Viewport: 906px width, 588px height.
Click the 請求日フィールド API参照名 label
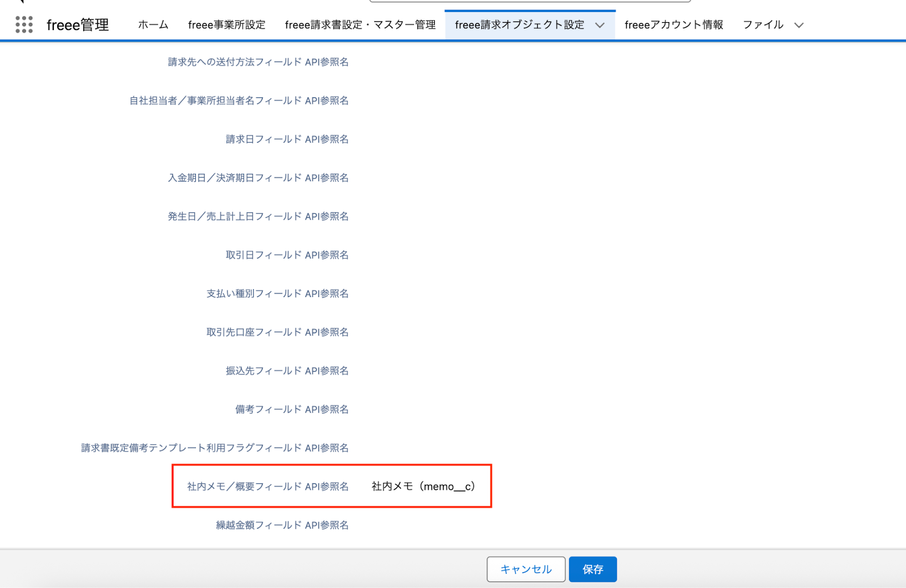(287, 139)
